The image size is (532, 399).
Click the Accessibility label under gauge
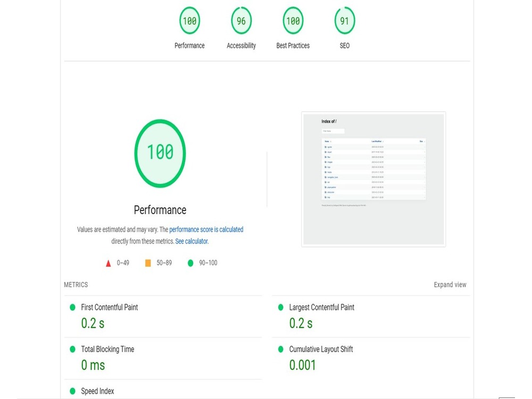241,45
